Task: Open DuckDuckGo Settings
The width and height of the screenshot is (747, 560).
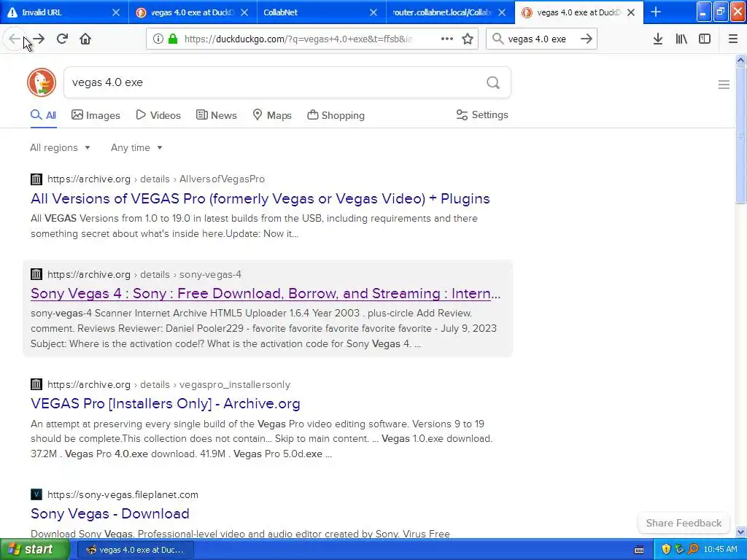Action: pyautogui.click(x=482, y=114)
